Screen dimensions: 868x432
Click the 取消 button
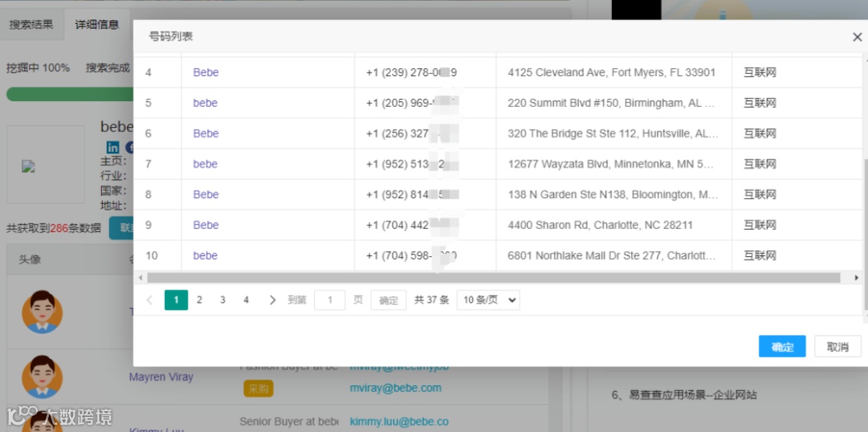[838, 347]
